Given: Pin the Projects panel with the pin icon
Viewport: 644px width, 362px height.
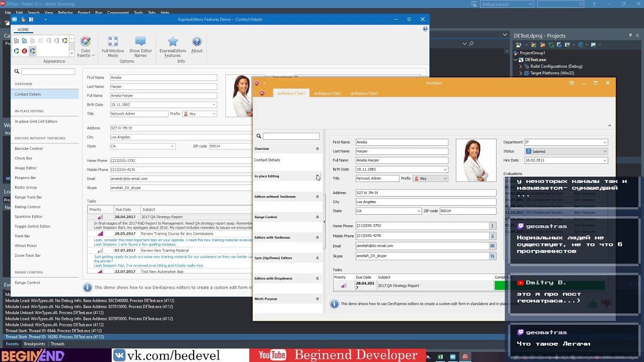Looking at the screenshot, I should (x=630, y=35).
